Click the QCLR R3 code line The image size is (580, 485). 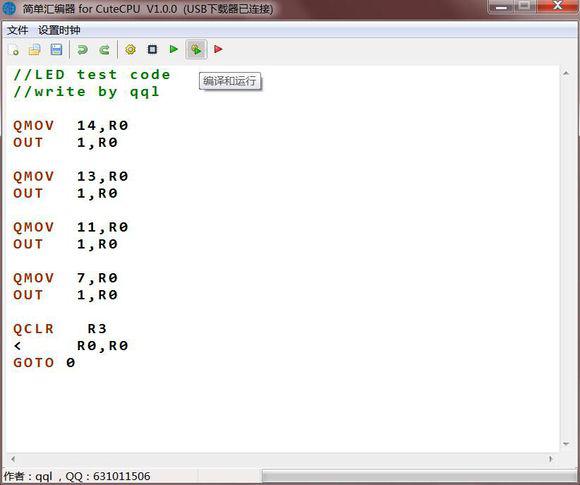[x=60, y=329]
